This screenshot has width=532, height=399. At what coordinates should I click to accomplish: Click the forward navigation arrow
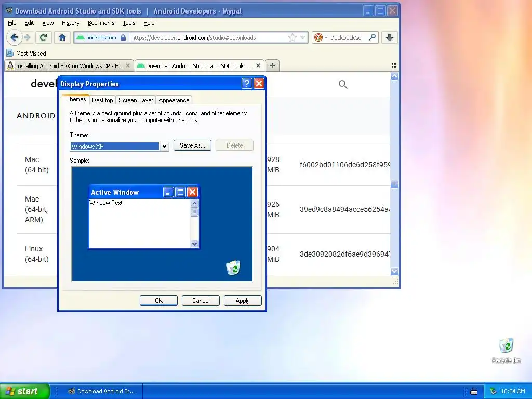tap(28, 37)
